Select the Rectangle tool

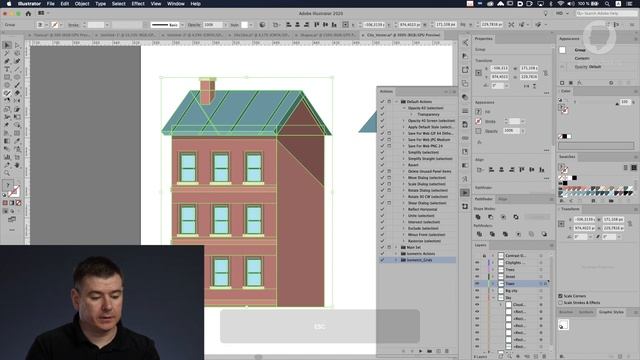[x=7, y=77]
